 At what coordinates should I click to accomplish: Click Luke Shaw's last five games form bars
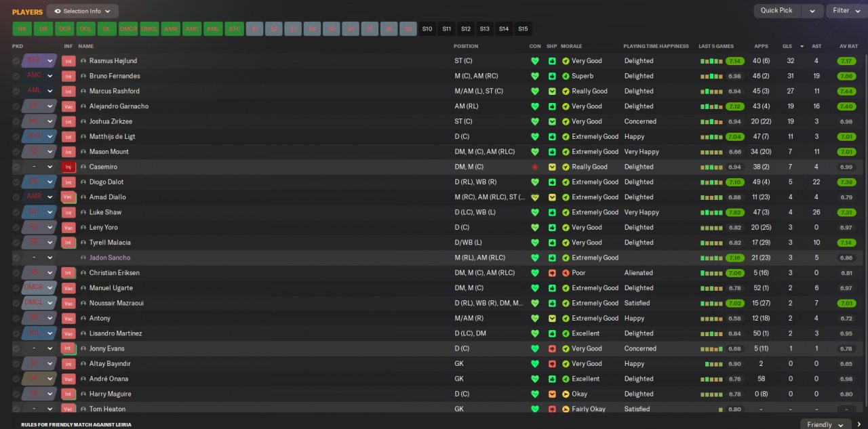pos(711,212)
